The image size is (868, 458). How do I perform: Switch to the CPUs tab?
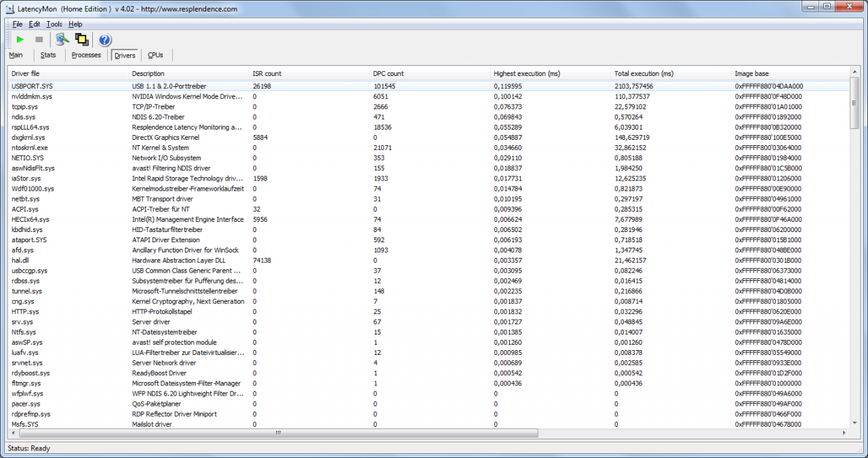pyautogui.click(x=156, y=55)
